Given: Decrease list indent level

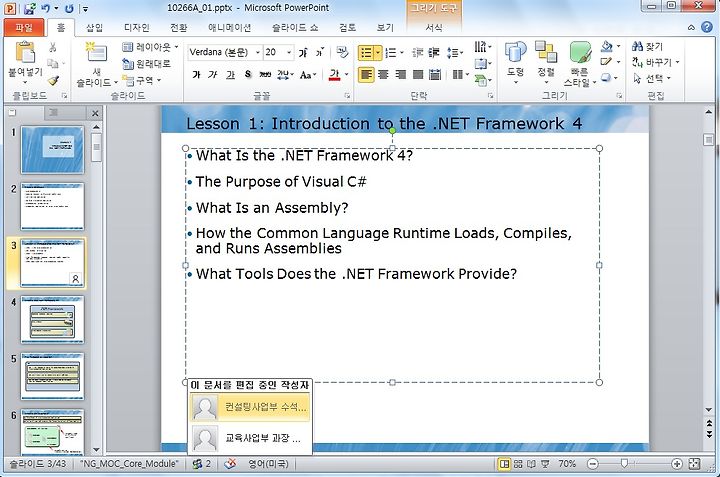Looking at the screenshot, I should 417,53.
